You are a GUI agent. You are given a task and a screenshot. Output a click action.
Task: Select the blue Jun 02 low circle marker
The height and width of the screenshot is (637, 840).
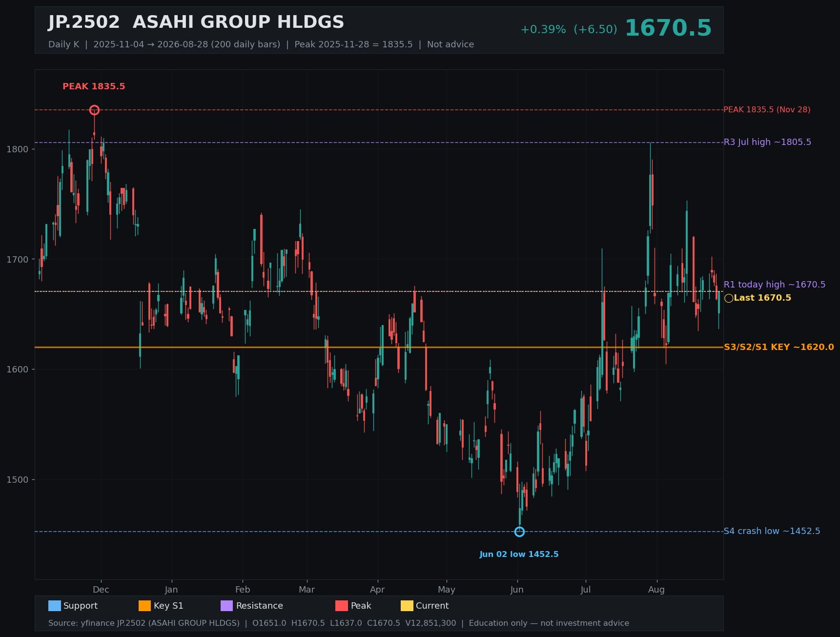(519, 532)
